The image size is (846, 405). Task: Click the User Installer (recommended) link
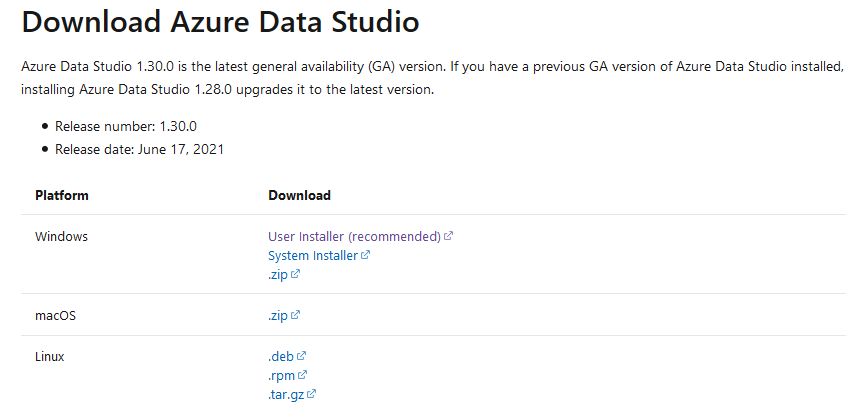pyautogui.click(x=354, y=237)
